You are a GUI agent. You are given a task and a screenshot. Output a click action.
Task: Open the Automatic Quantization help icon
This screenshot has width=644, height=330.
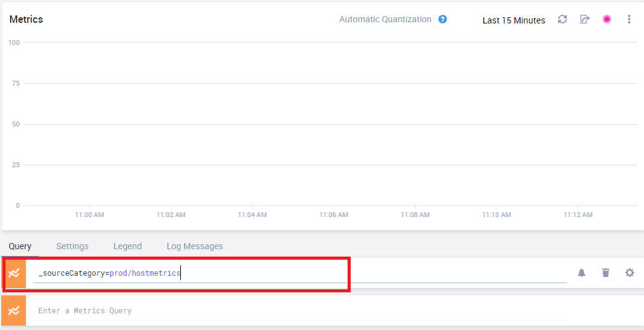(442, 19)
